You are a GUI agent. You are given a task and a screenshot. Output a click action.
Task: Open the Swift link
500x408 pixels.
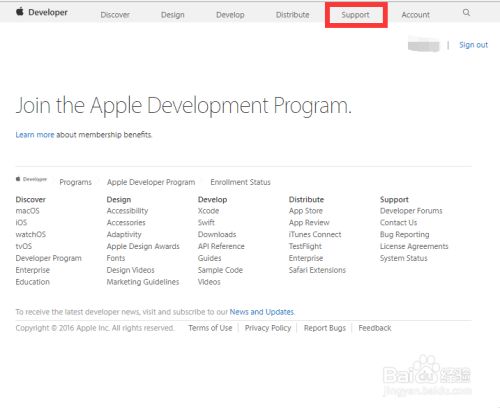206,223
